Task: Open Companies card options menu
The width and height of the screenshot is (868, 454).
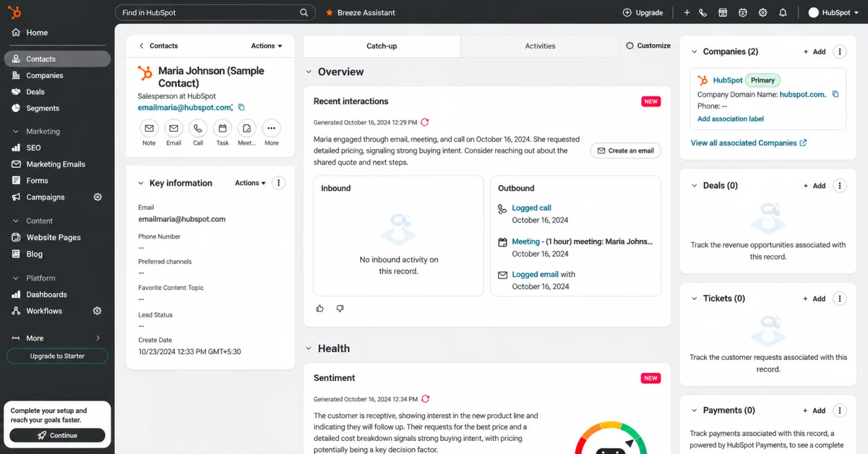Action: tap(839, 52)
